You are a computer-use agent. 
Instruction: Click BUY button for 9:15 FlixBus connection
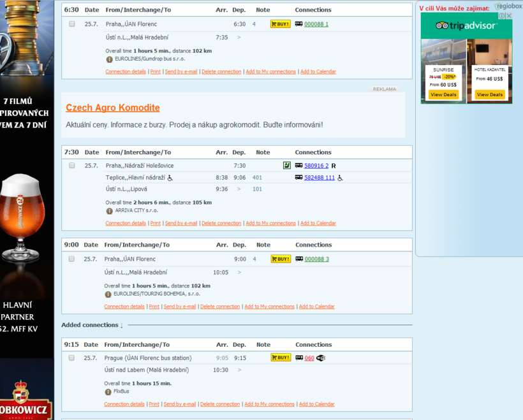[x=280, y=358]
